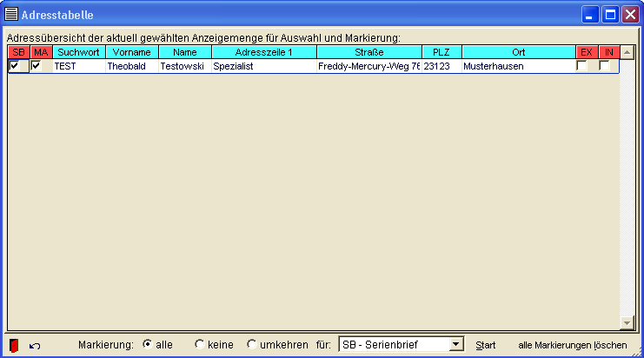Image resolution: width=644 pixels, height=358 pixels.
Task: Click the Ort column header
Action: pos(518,52)
